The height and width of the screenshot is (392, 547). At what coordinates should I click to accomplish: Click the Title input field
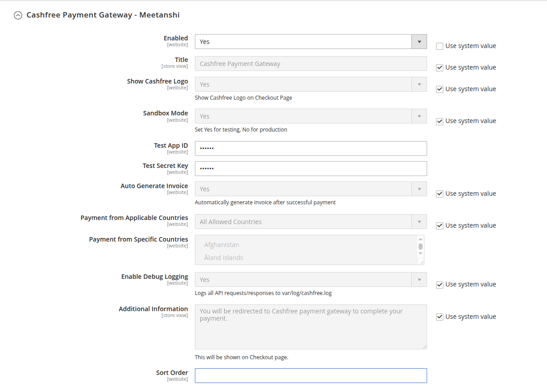(311, 64)
